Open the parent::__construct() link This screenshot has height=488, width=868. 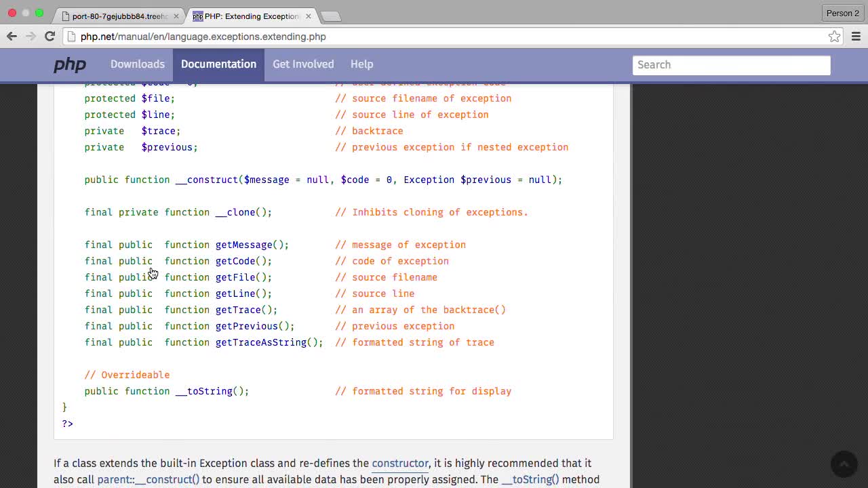click(148, 479)
